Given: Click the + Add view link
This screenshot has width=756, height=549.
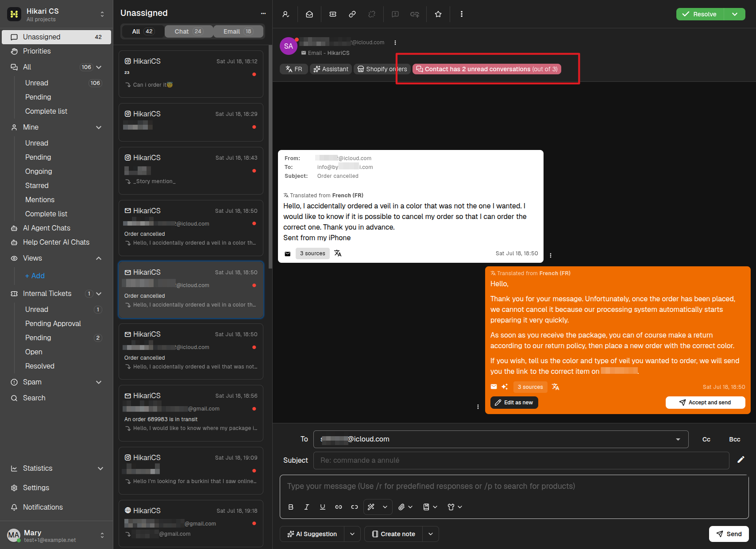Looking at the screenshot, I should point(35,276).
